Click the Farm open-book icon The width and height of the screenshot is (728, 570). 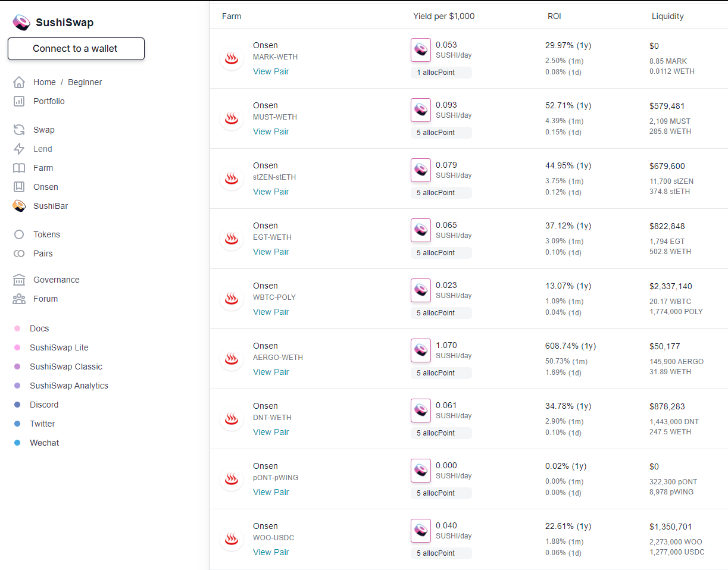click(19, 168)
